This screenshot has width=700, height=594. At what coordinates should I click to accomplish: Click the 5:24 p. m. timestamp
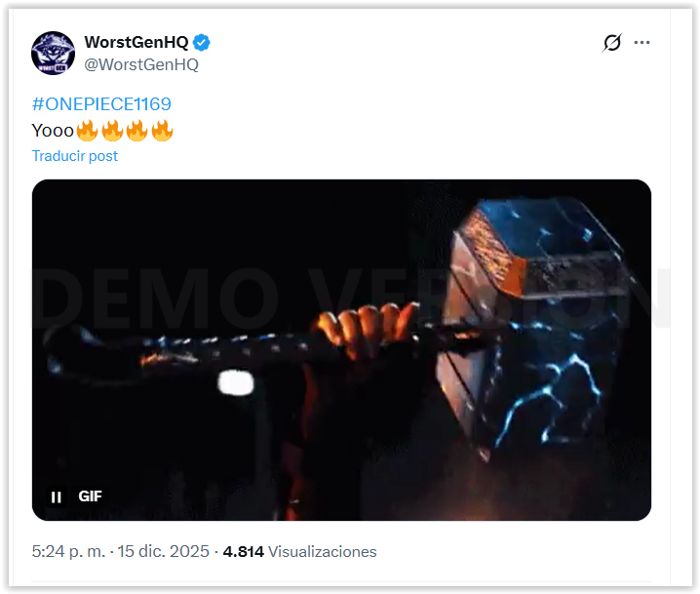[68, 552]
